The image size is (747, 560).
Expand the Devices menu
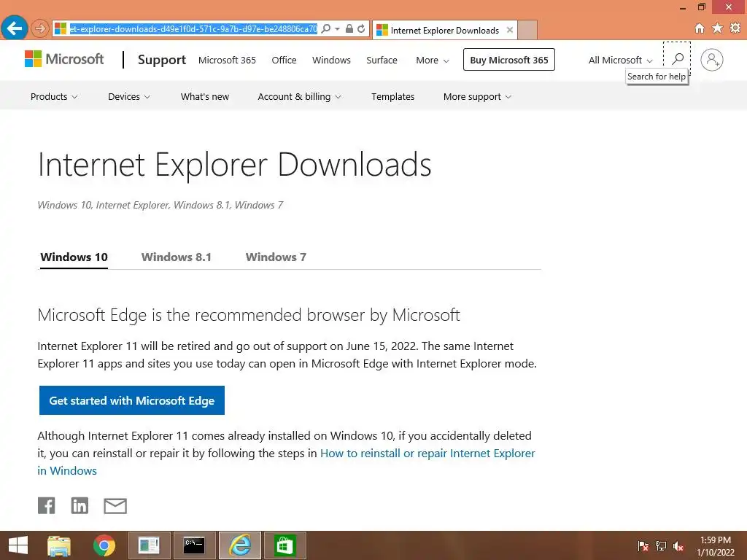(x=129, y=97)
